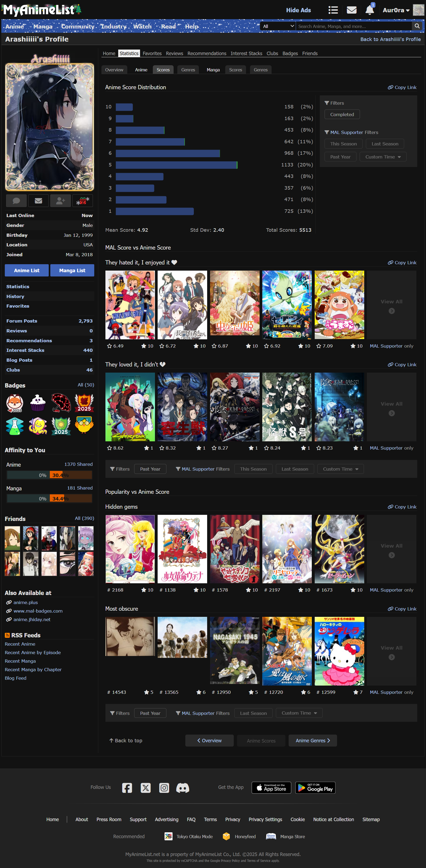
Task: Open the Anime Genres sub-tab
Action: tap(188, 70)
